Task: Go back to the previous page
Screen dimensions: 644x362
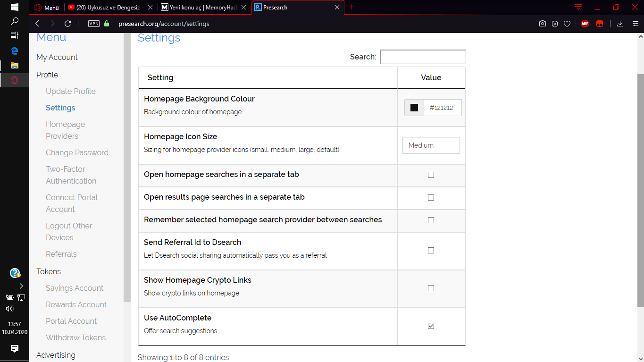Action: (37, 24)
